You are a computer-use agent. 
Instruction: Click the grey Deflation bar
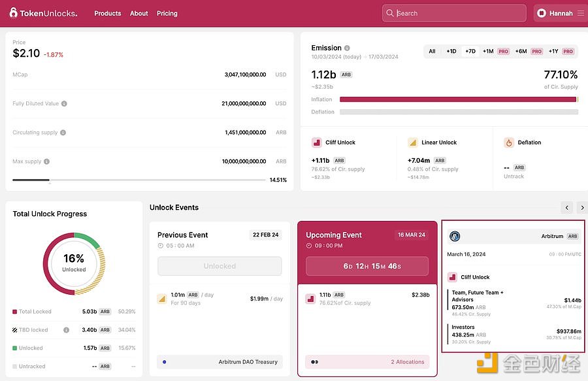tap(459, 112)
